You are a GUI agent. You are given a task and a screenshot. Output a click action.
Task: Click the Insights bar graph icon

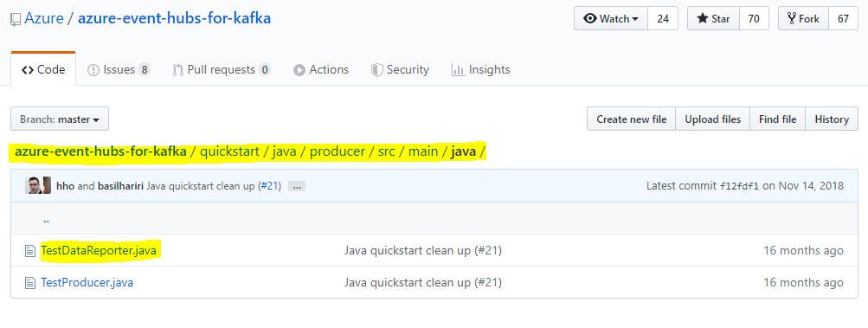pos(458,70)
